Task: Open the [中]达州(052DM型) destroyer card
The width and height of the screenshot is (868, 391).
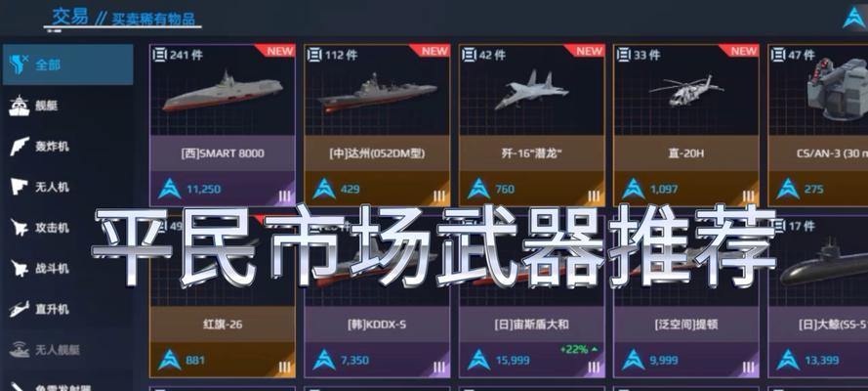Action: [377, 125]
